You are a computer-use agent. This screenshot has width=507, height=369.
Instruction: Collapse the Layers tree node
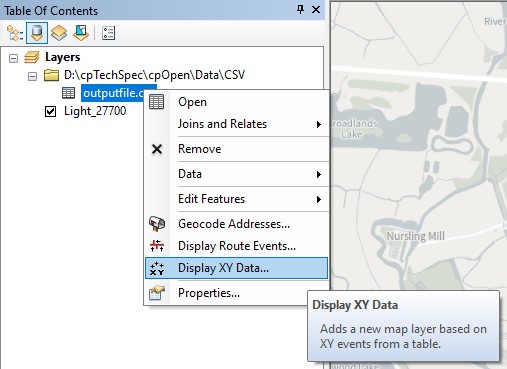point(13,59)
